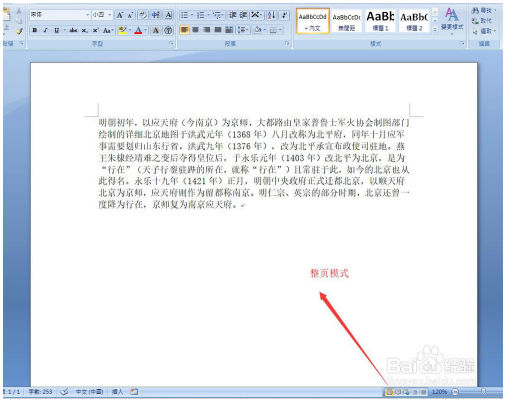Click the bullet list icon
Viewport: 506px width, 402px height.
[x=184, y=15]
